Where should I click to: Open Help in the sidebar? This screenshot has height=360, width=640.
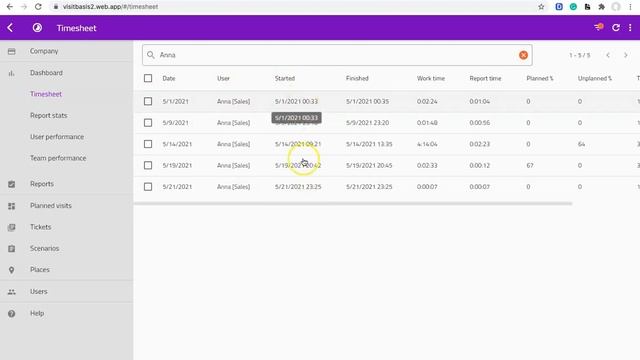tap(37, 313)
